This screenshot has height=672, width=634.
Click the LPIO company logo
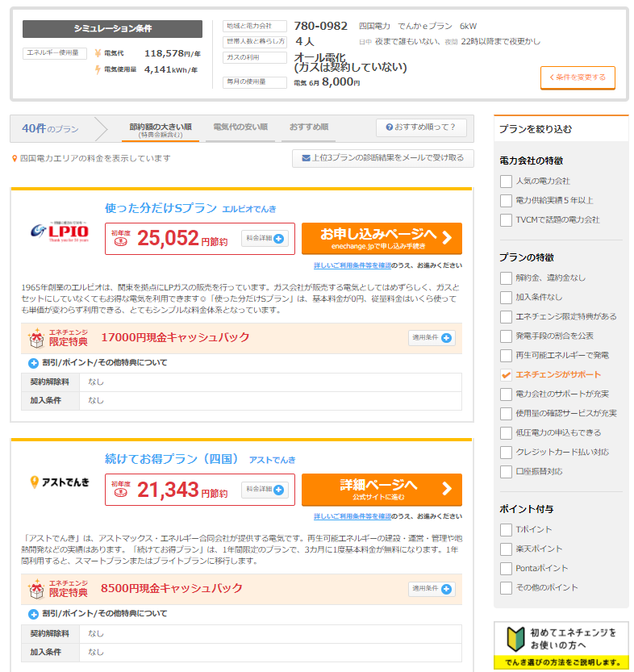coord(57,232)
